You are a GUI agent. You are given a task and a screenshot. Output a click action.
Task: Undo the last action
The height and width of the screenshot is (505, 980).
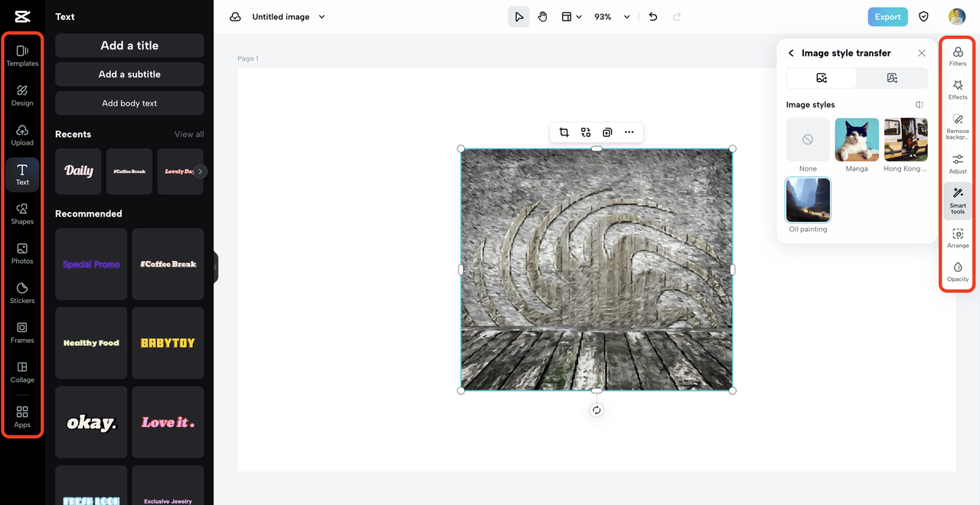point(653,17)
